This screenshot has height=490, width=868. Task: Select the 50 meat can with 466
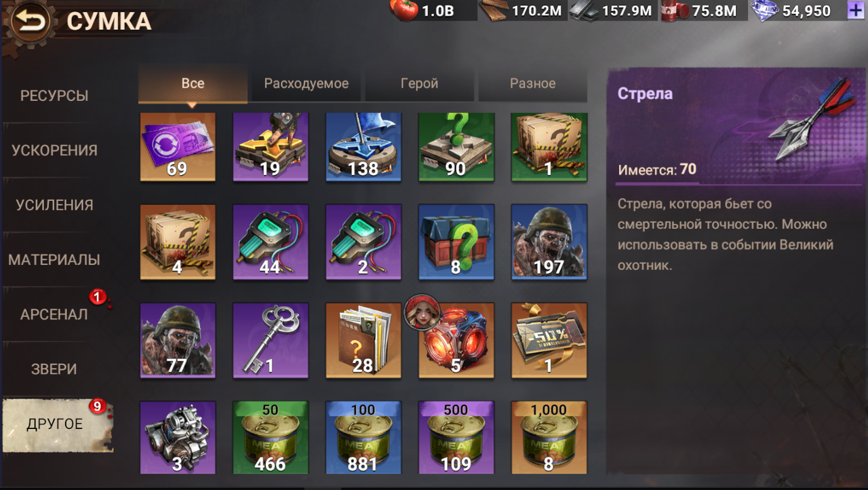pyautogui.click(x=271, y=437)
